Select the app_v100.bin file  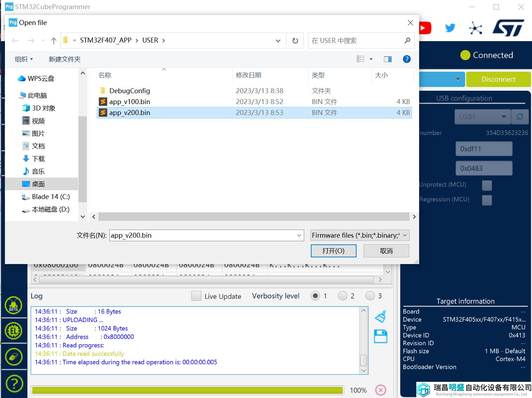tap(254, 102)
